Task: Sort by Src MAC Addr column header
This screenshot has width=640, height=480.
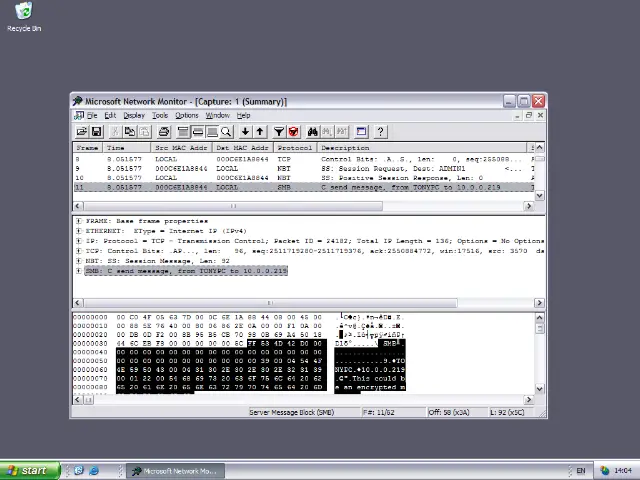Action: (182, 148)
